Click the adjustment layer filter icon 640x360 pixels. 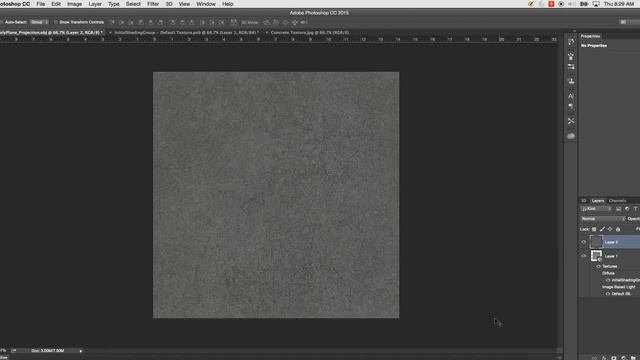pyautogui.click(x=627, y=209)
